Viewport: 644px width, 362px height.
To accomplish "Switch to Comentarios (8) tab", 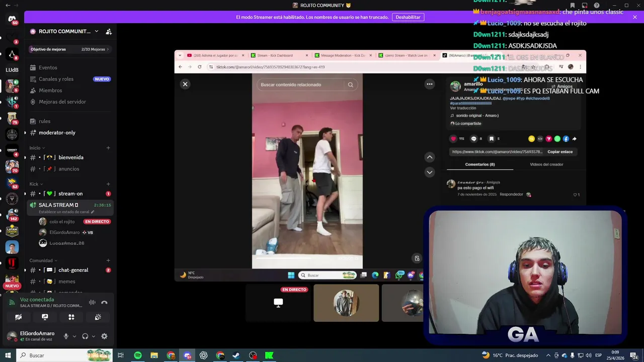I will point(480,164).
